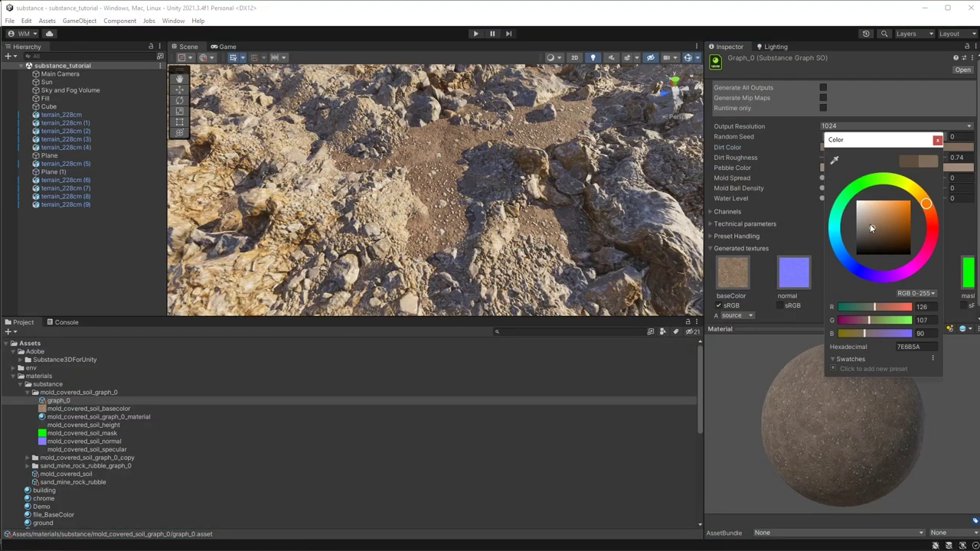980x551 pixels.
Task: Open the alpha source dropdown under baseColor
Action: [x=738, y=315]
